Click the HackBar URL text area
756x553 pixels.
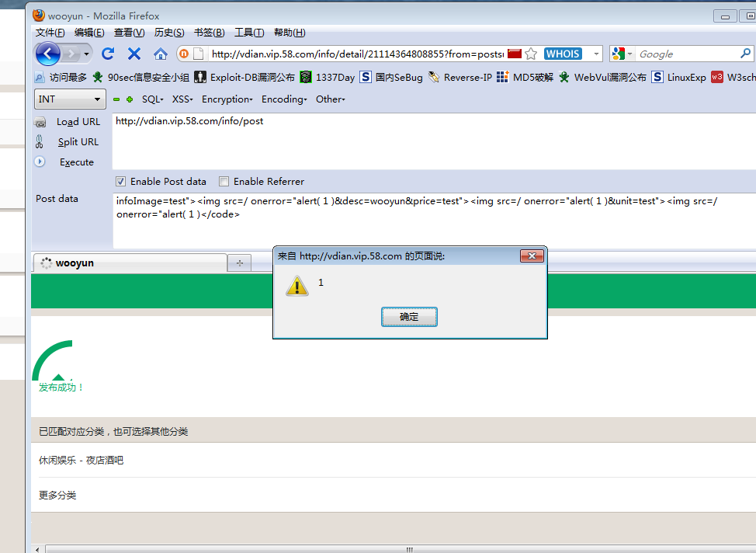(x=434, y=141)
